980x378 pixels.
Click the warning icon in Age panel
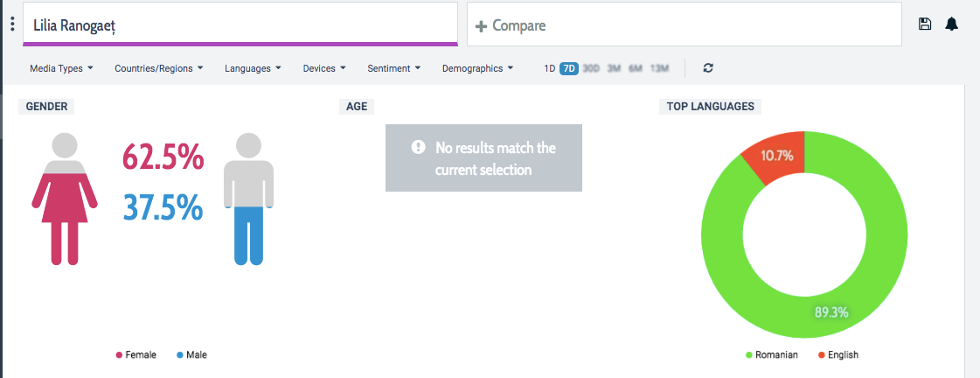tap(419, 147)
